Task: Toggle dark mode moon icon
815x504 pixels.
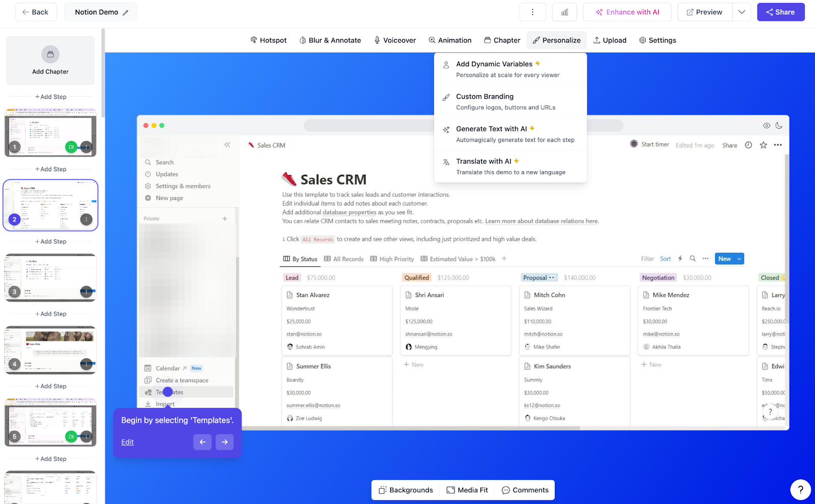Action: pyautogui.click(x=779, y=126)
